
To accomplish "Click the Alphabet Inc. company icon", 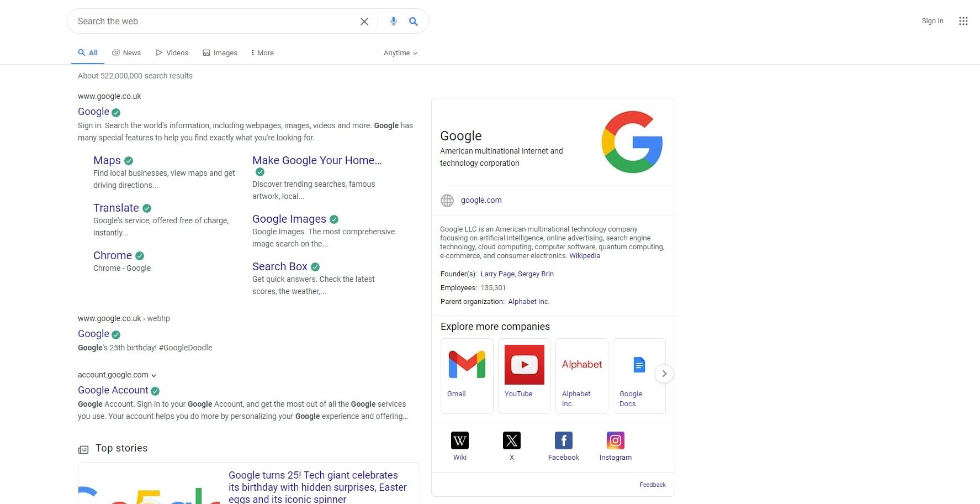I will coord(581,365).
